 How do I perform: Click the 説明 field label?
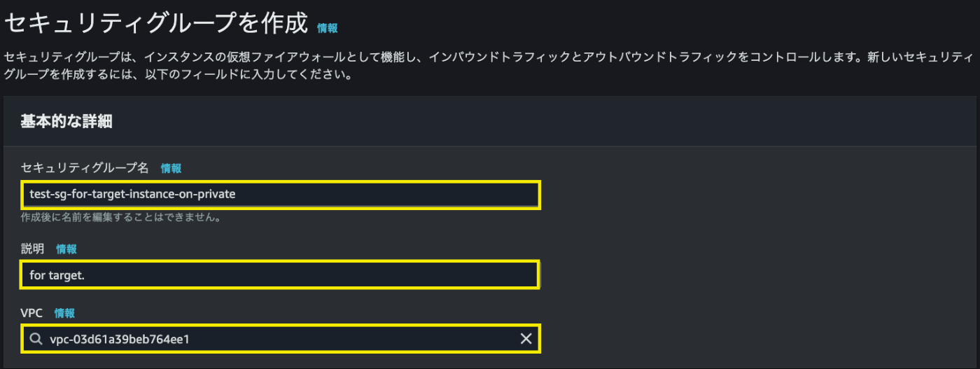point(33,249)
